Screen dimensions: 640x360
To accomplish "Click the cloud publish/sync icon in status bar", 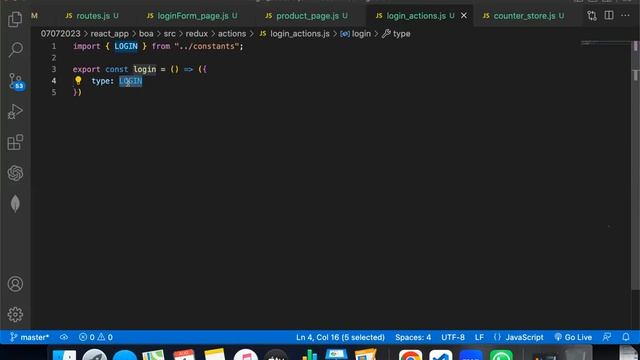I will coord(64,337).
